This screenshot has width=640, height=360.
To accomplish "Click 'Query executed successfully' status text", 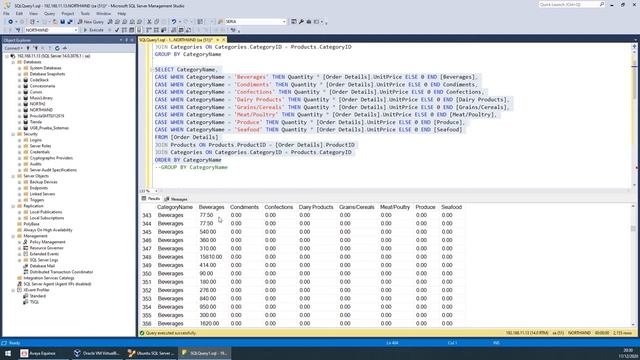I will coord(171,333).
